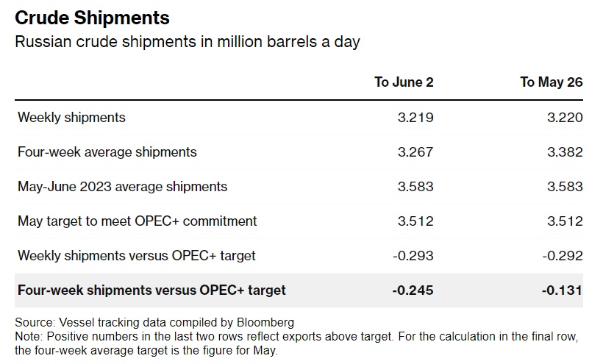Click the "To June 2" column header

point(404,82)
